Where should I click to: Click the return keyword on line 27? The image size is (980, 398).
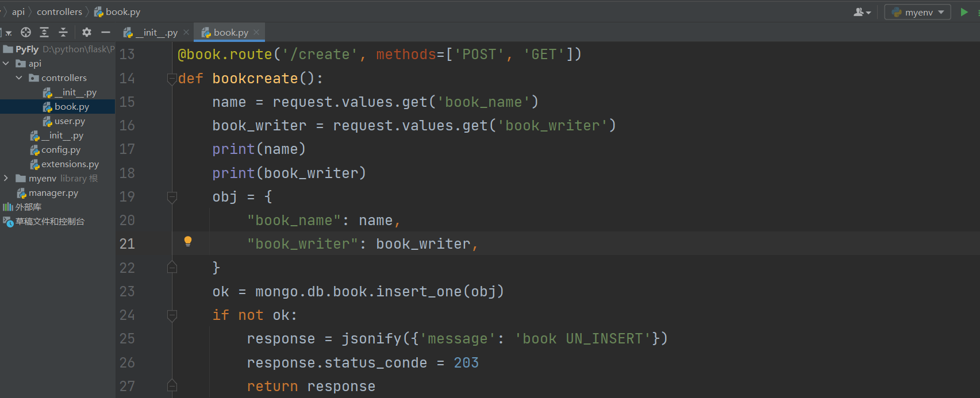pyautogui.click(x=272, y=387)
